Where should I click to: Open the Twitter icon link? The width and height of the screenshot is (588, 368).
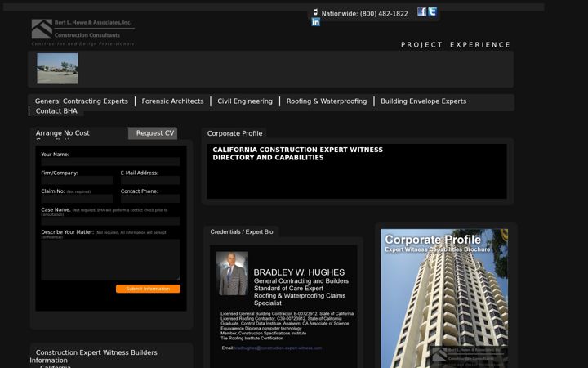click(432, 11)
